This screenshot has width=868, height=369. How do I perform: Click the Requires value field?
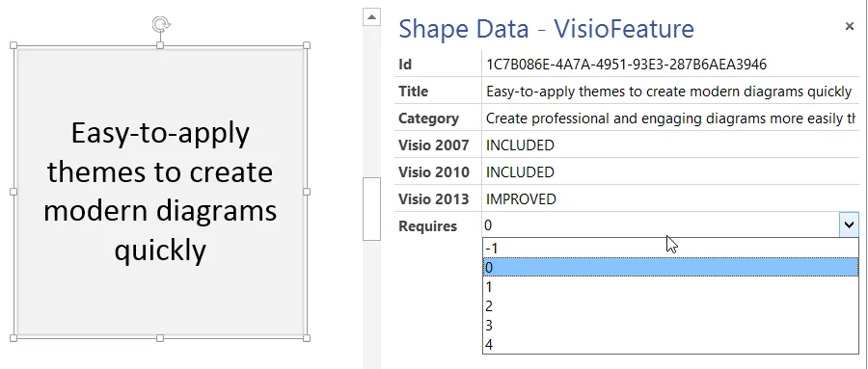661,225
